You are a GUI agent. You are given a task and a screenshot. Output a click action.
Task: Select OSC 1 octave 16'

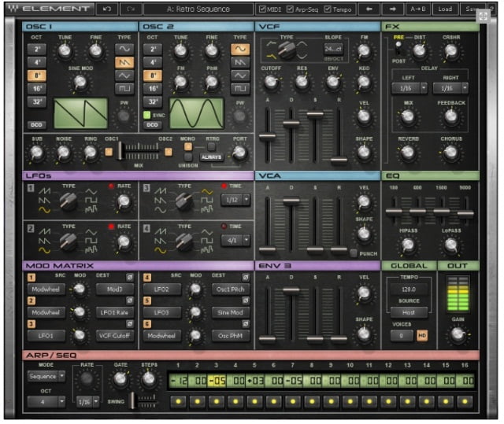pyautogui.click(x=37, y=89)
